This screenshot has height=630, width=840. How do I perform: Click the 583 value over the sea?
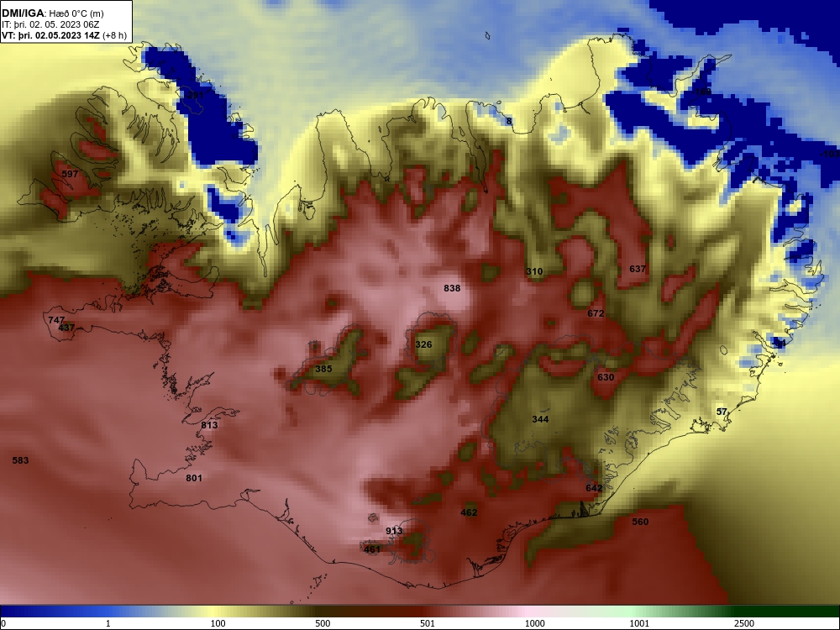(x=20, y=460)
